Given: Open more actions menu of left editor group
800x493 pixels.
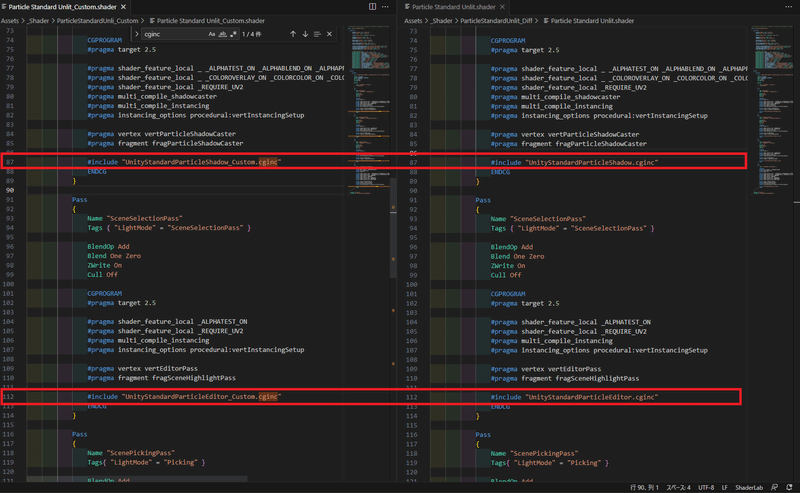Looking at the screenshot, I should click(x=385, y=7).
